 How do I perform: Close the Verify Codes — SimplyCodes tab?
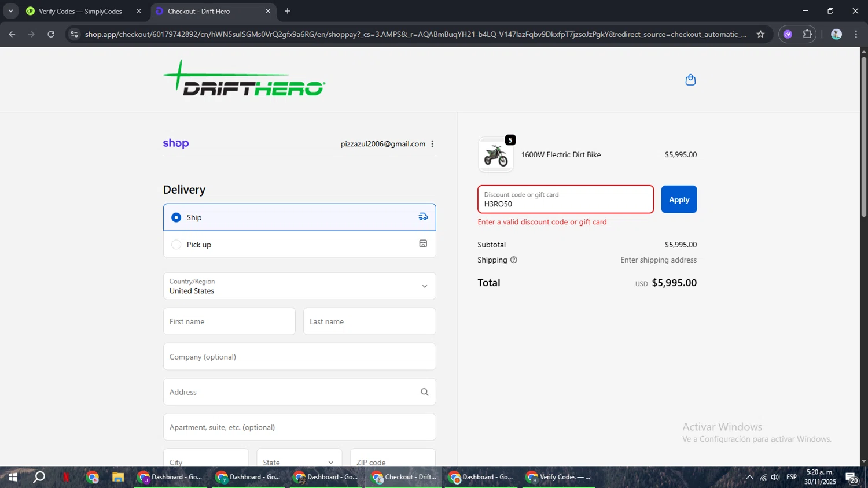point(139,11)
